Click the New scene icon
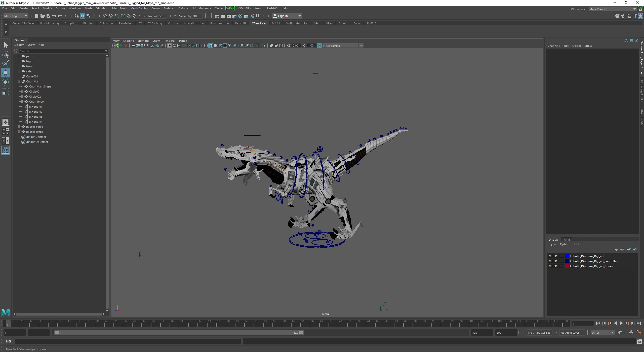This screenshot has width=644, height=352. [36, 16]
